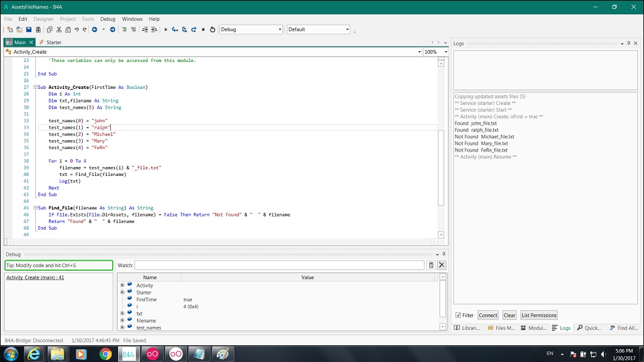
Task: Stop the running debug session
Action: coord(203,29)
